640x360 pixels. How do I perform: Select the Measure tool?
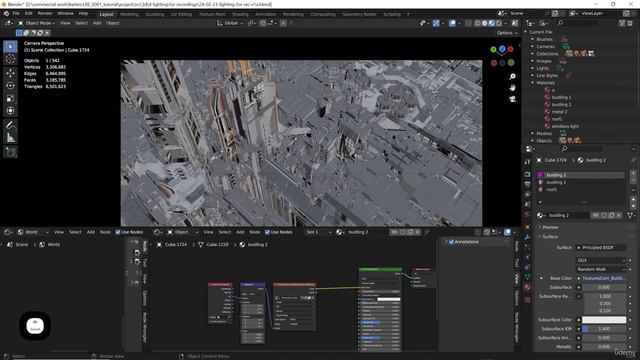point(11,138)
